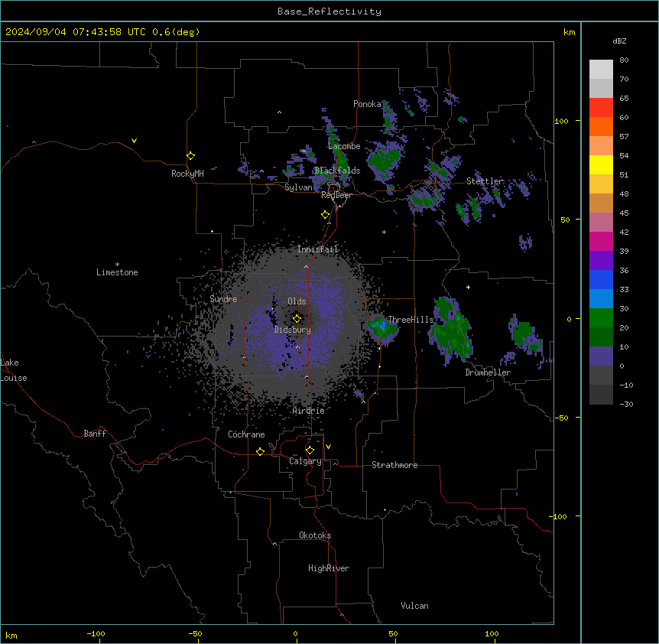Click the yellow diamond marker below Cochrane

(260, 451)
